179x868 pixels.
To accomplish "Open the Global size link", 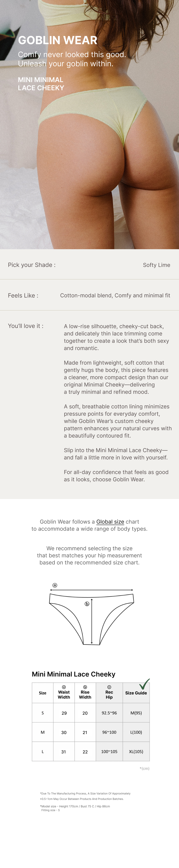I will [110, 522].
